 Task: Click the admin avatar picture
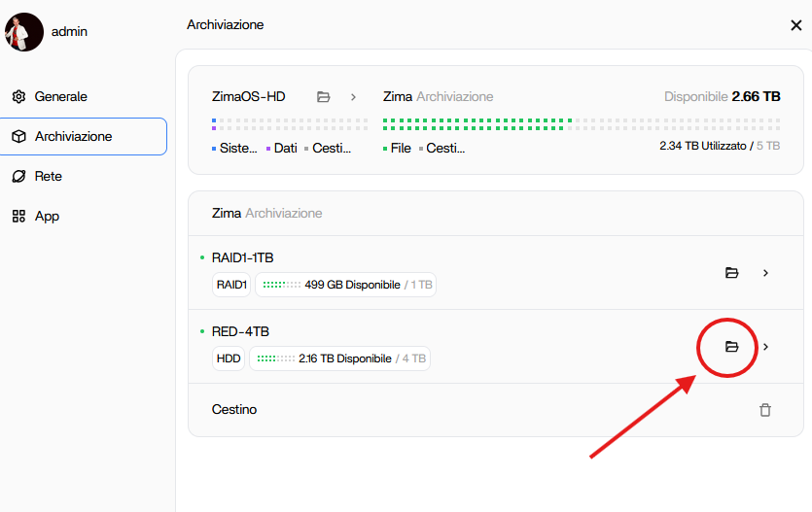(x=24, y=32)
